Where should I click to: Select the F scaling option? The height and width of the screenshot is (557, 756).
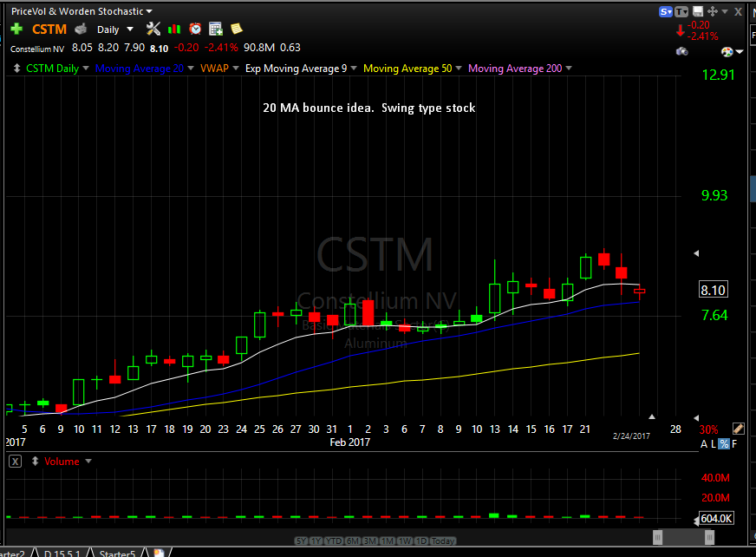(734, 444)
